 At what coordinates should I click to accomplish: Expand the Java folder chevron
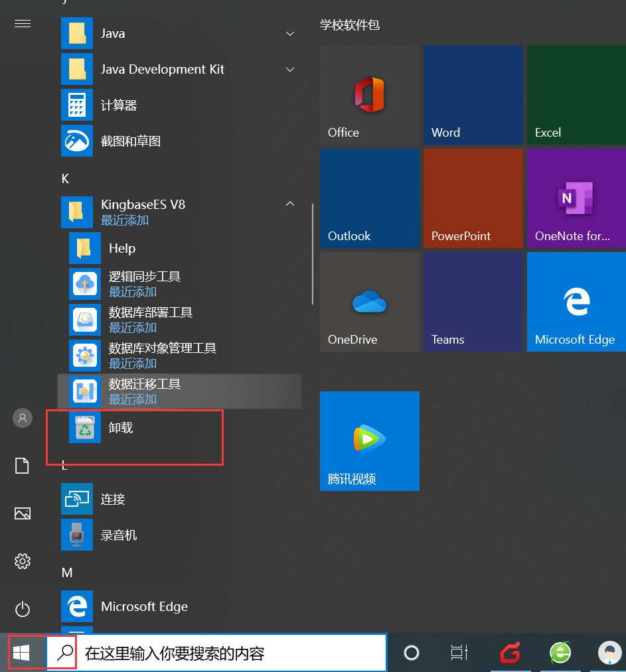coord(290,33)
